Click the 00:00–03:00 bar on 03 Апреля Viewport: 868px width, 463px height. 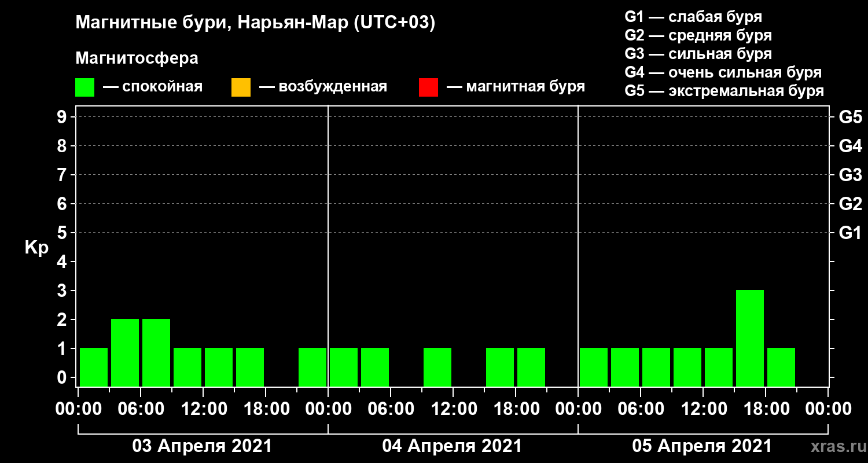coord(94,367)
